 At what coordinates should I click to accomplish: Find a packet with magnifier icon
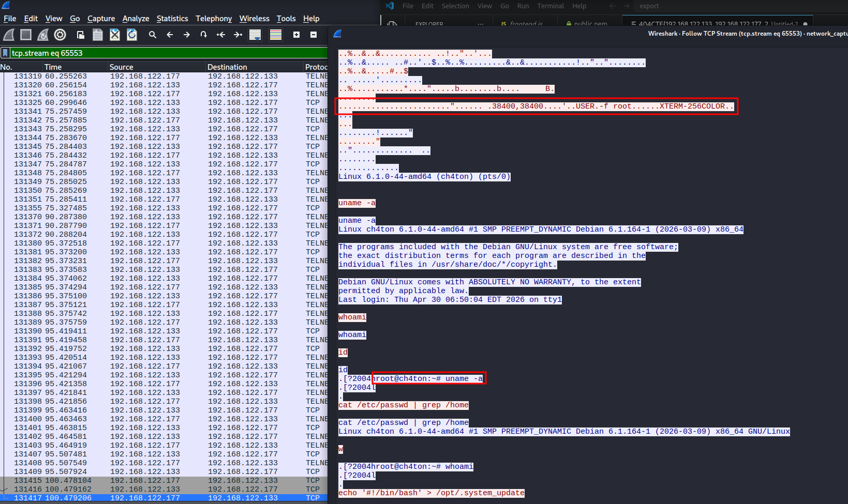[153, 35]
